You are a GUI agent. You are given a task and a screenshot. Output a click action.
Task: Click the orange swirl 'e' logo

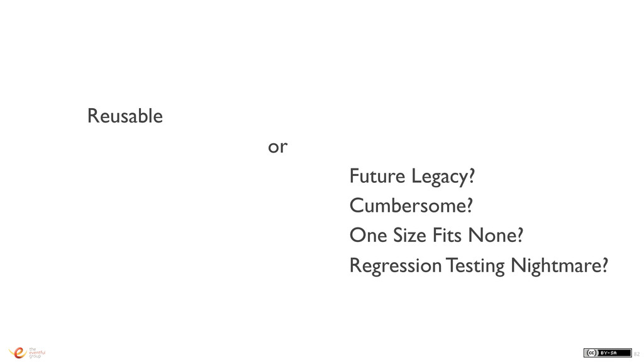18,353
